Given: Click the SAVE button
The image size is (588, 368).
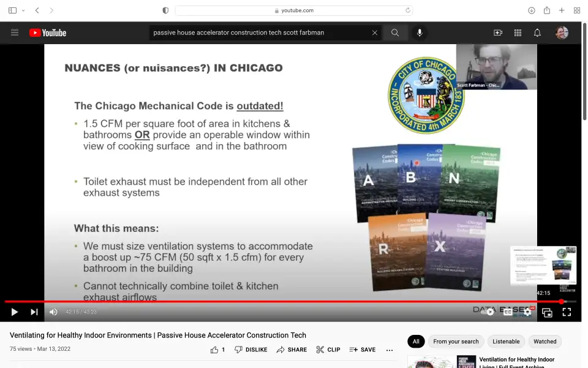Looking at the screenshot, I should pos(363,350).
